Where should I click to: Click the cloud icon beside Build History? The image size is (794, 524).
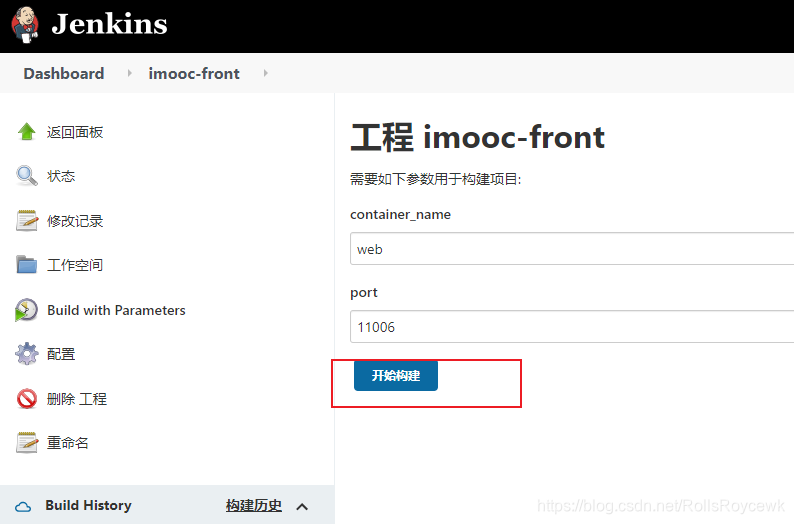(x=23, y=506)
